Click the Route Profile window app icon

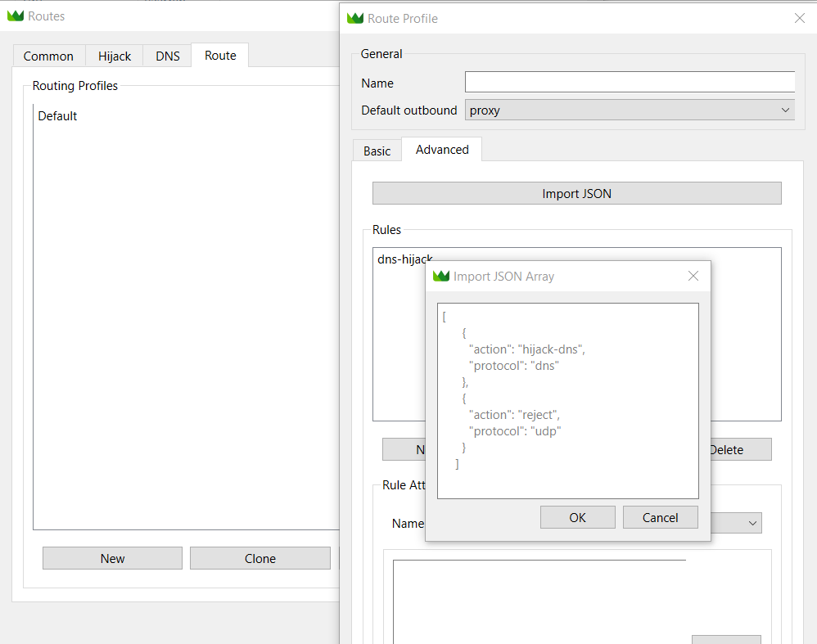point(355,18)
